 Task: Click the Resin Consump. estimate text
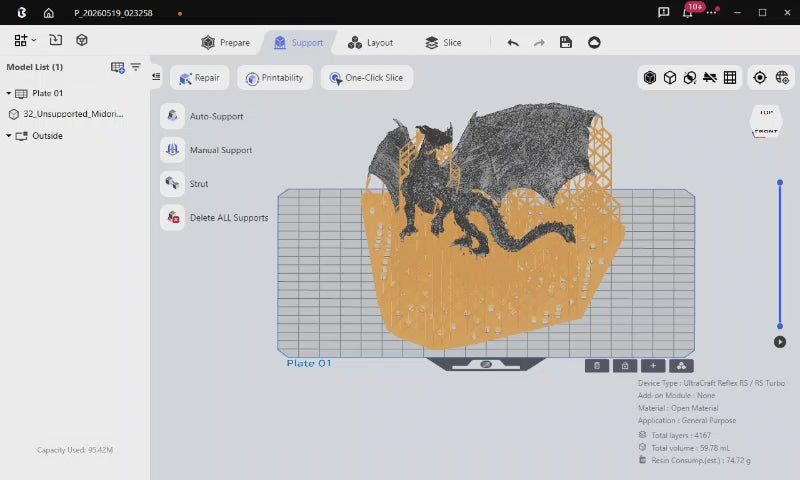coord(701,460)
